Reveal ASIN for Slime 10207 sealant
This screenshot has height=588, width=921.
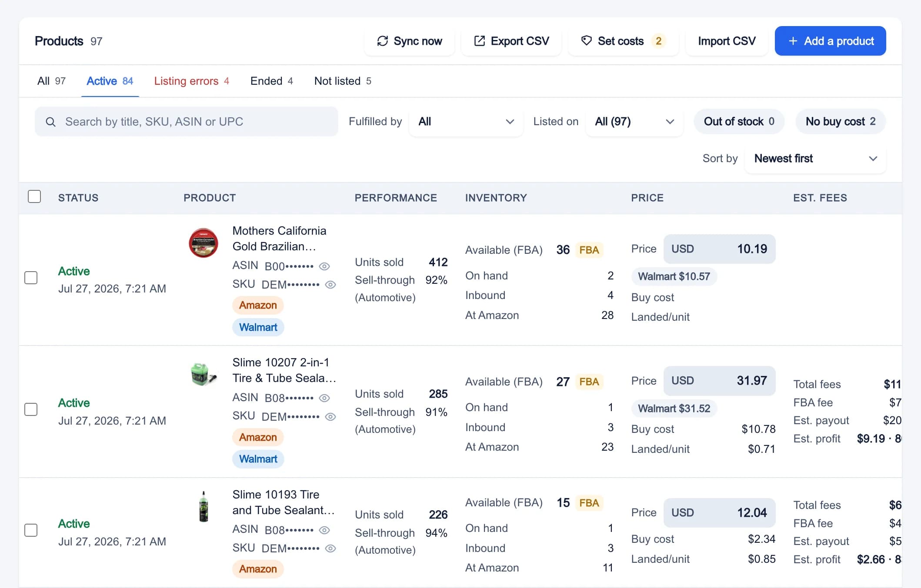(324, 398)
